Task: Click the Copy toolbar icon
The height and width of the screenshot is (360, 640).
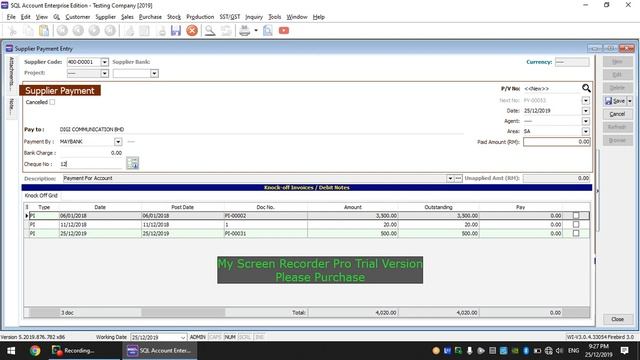Action: point(28,31)
